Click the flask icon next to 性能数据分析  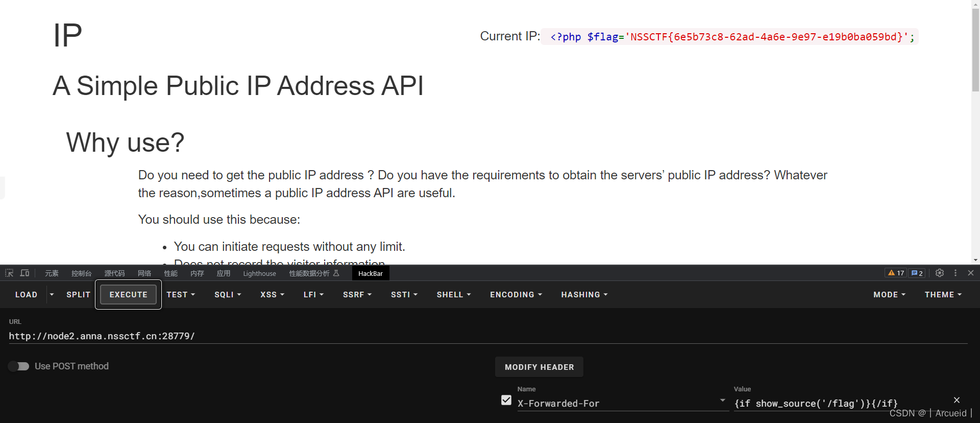pyautogui.click(x=336, y=273)
